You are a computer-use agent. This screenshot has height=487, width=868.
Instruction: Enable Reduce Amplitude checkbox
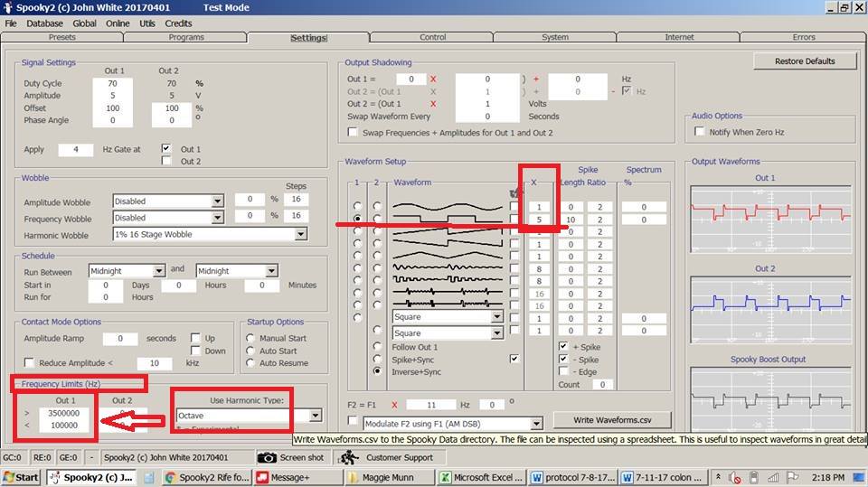pos(29,362)
